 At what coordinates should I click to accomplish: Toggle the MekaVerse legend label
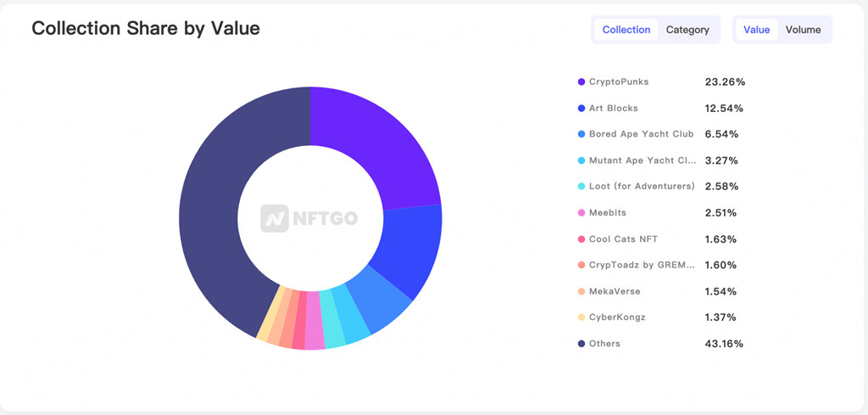click(x=615, y=291)
